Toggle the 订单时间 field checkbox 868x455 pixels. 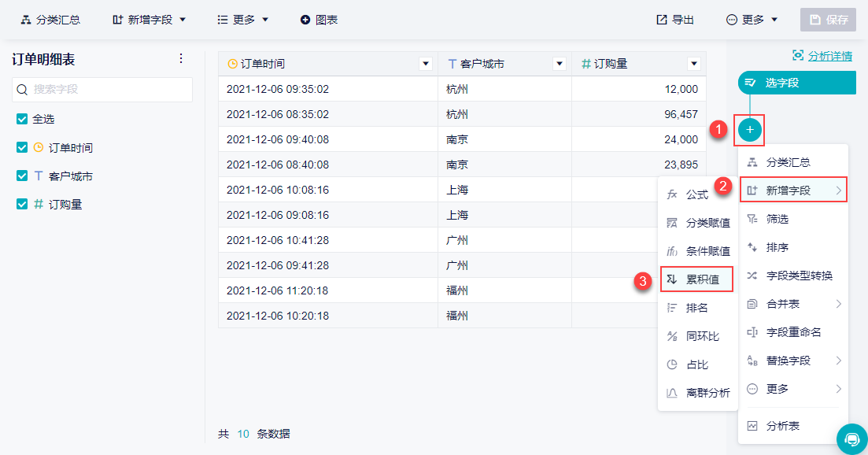22,147
